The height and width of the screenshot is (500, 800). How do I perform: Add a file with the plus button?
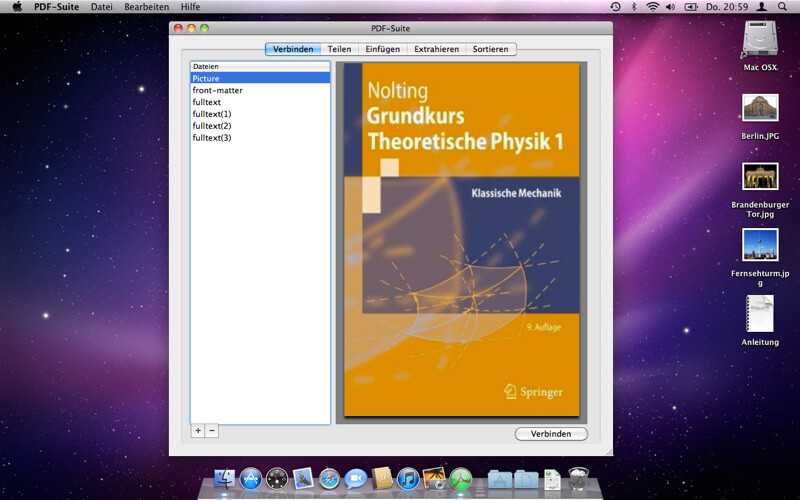(x=198, y=431)
